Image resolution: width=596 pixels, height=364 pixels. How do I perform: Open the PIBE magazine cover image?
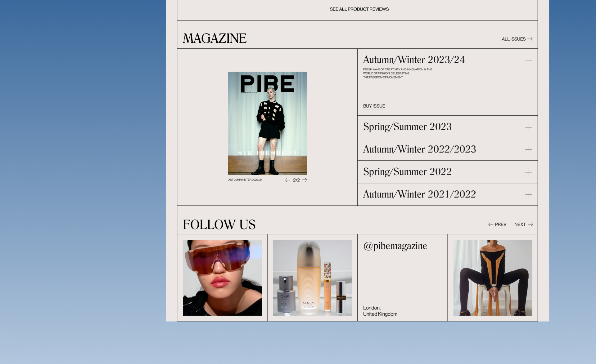click(267, 123)
